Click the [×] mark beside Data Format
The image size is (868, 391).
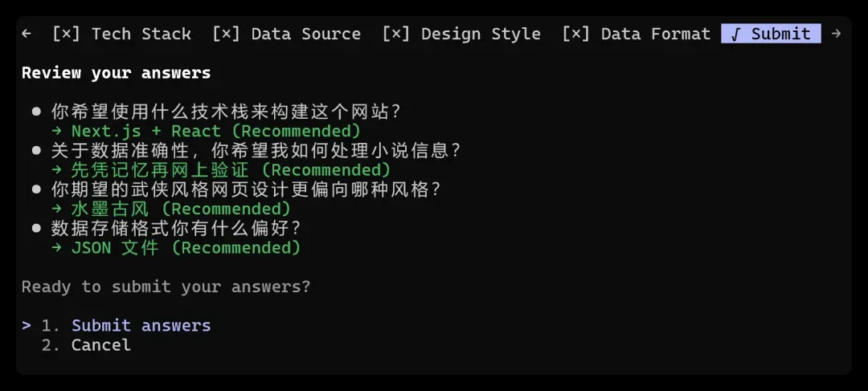576,34
